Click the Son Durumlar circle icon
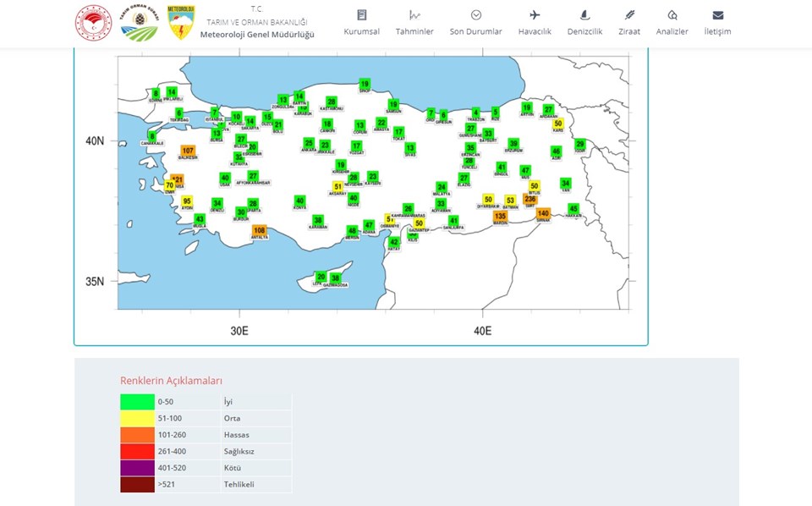The height and width of the screenshot is (506, 812). click(x=475, y=15)
